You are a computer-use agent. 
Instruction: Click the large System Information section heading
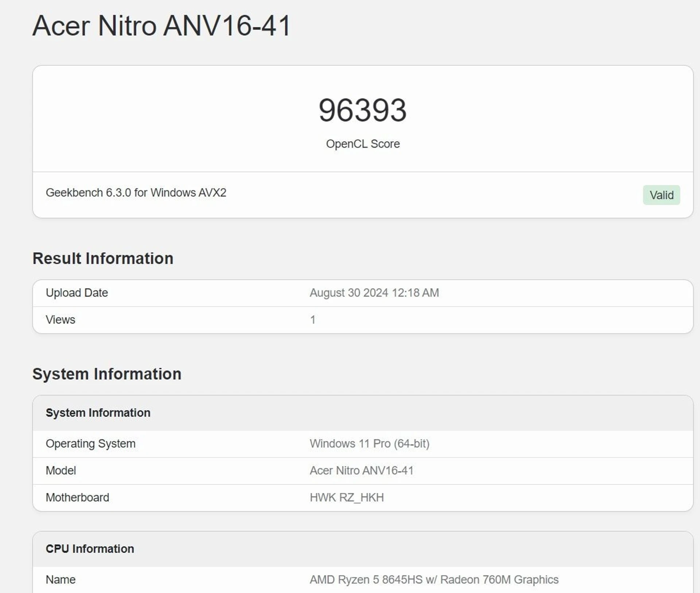pos(107,374)
